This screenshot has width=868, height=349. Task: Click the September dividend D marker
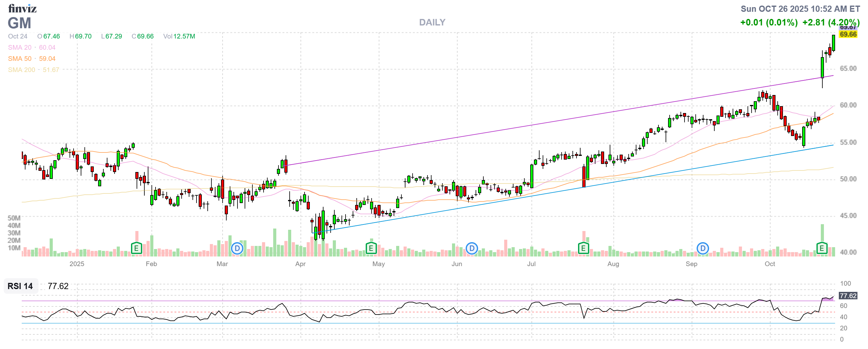pyautogui.click(x=703, y=249)
